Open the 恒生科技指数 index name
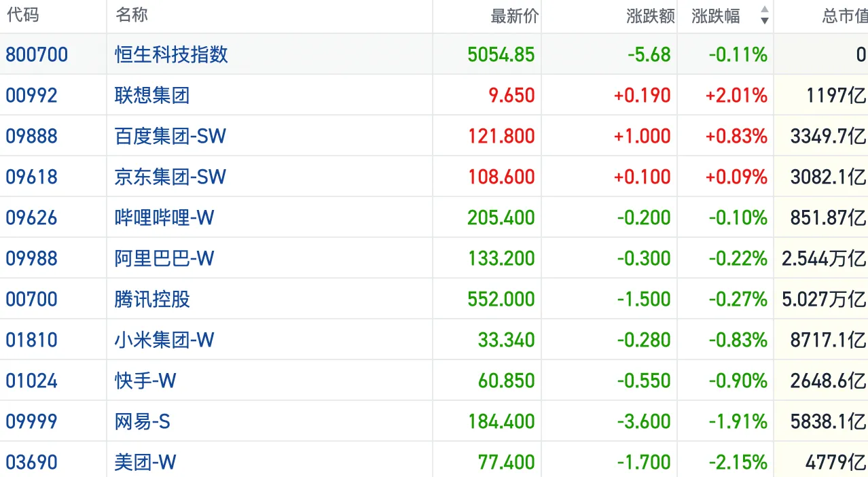This screenshot has height=477, width=868. click(x=171, y=54)
